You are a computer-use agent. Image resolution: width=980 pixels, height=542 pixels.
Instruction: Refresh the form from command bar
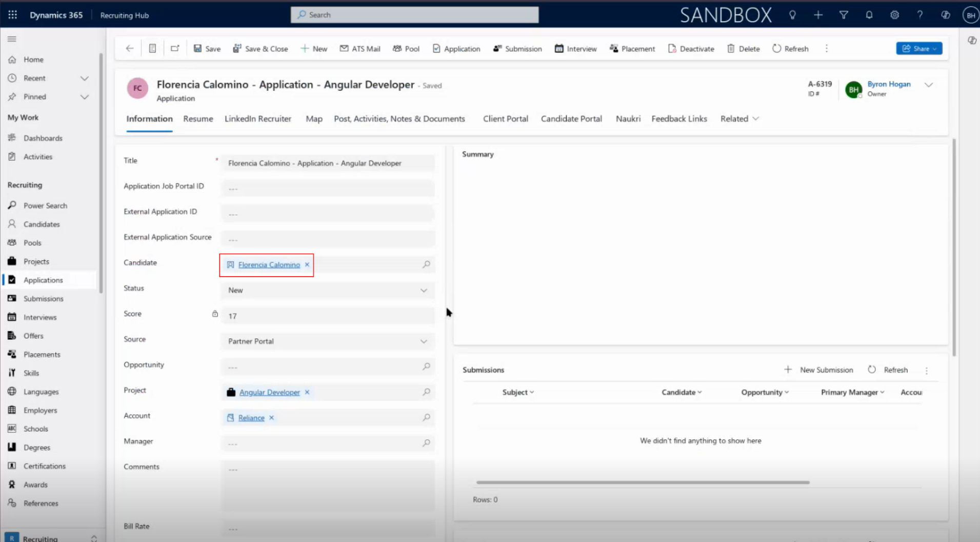pos(790,49)
